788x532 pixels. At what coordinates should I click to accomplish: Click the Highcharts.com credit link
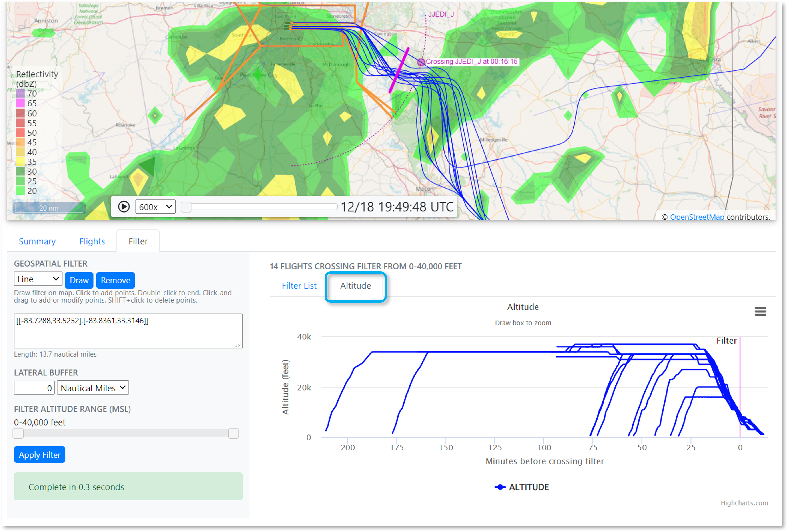coord(744,503)
